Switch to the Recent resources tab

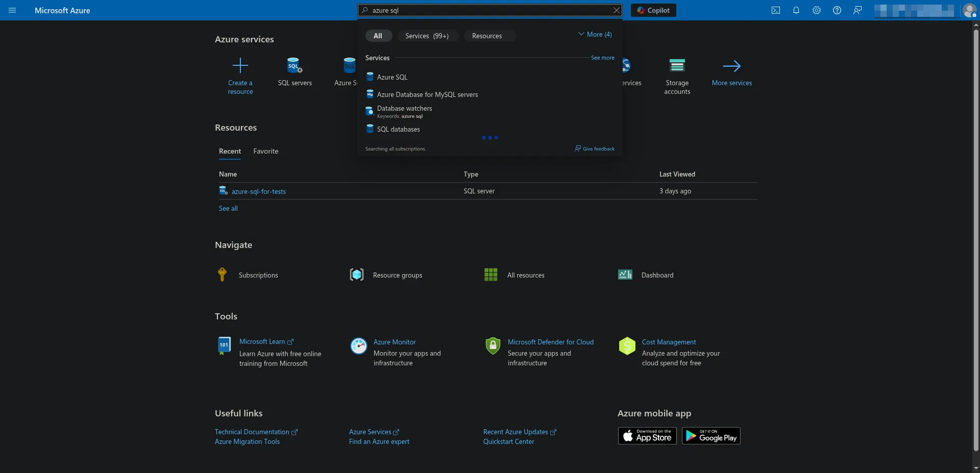[230, 151]
